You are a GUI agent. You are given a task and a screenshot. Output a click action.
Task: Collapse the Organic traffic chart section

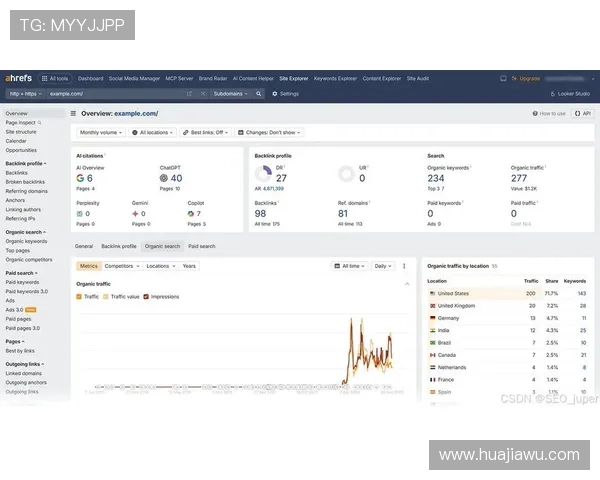tap(406, 284)
